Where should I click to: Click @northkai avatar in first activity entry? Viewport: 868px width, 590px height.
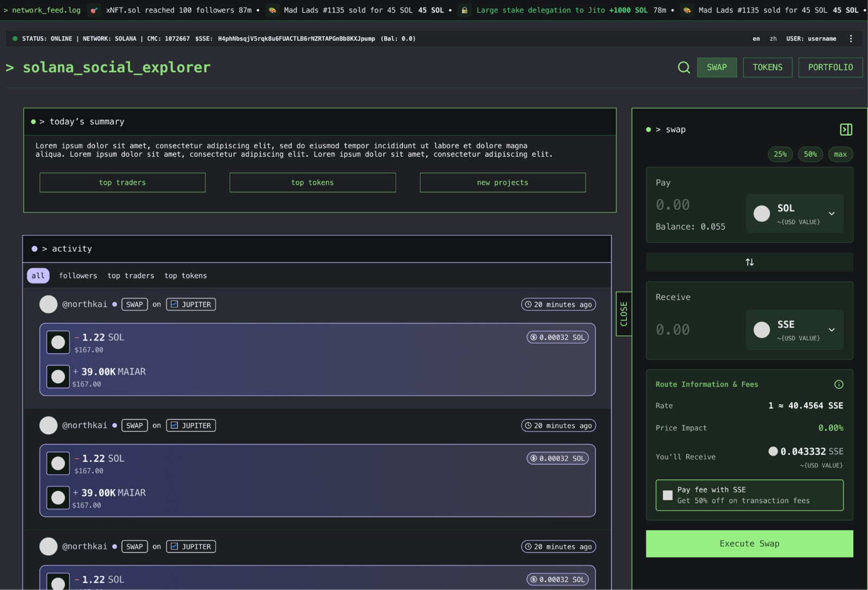[48, 304]
